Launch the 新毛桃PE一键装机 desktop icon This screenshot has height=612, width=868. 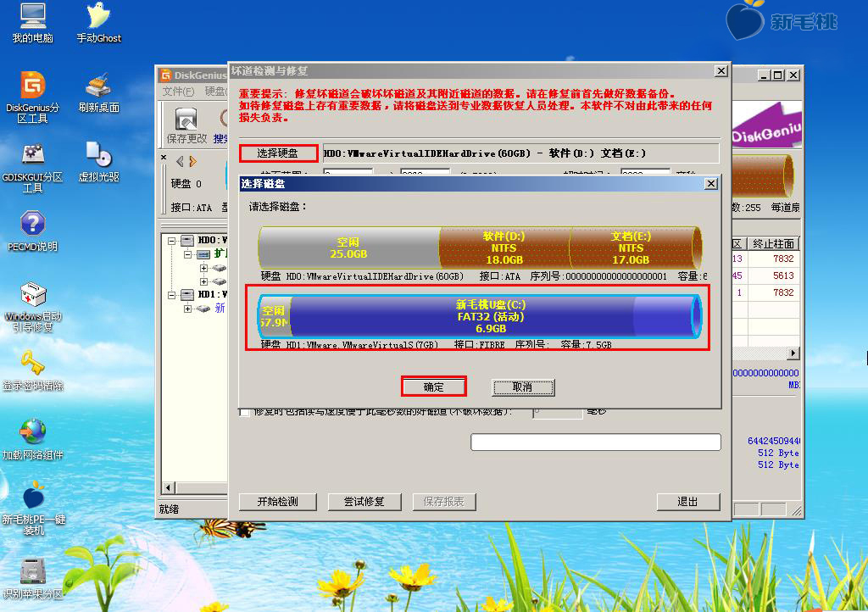click(x=33, y=508)
